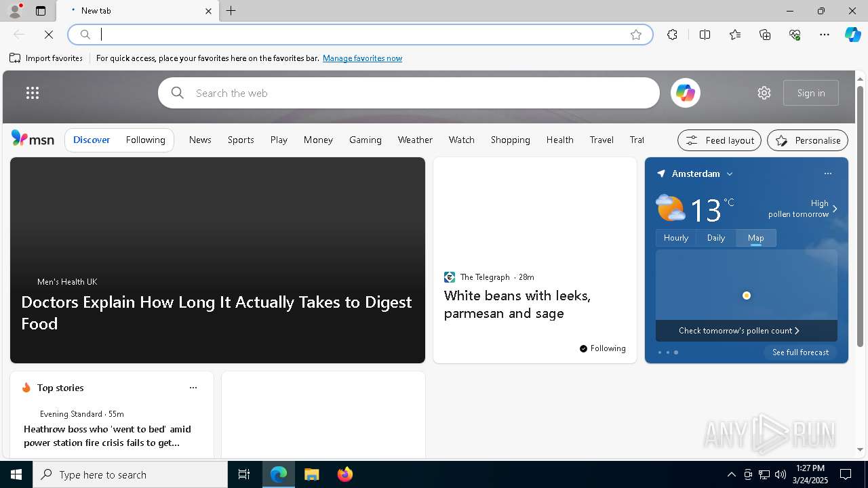Open a new tab with plus button
868x488 pixels.
tap(231, 11)
